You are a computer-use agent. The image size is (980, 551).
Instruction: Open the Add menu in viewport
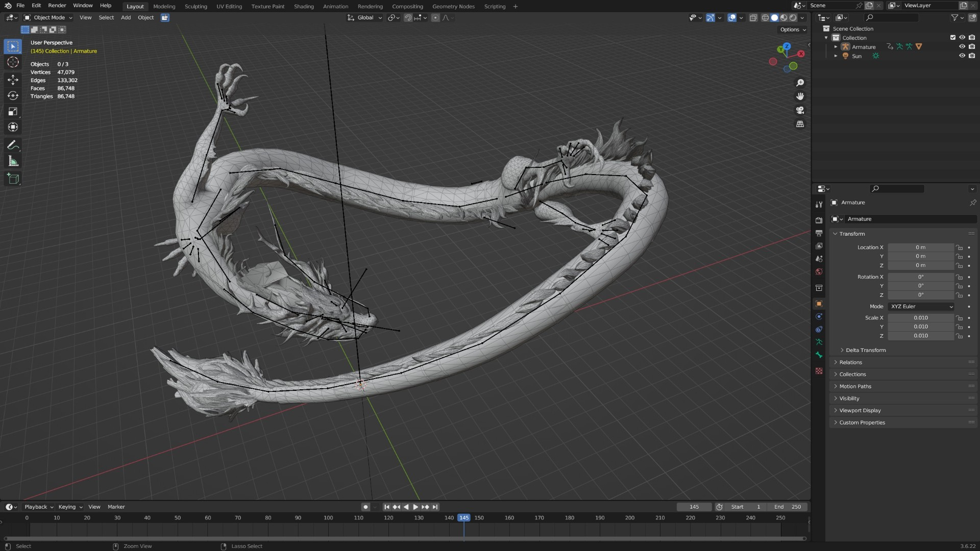tap(126, 17)
